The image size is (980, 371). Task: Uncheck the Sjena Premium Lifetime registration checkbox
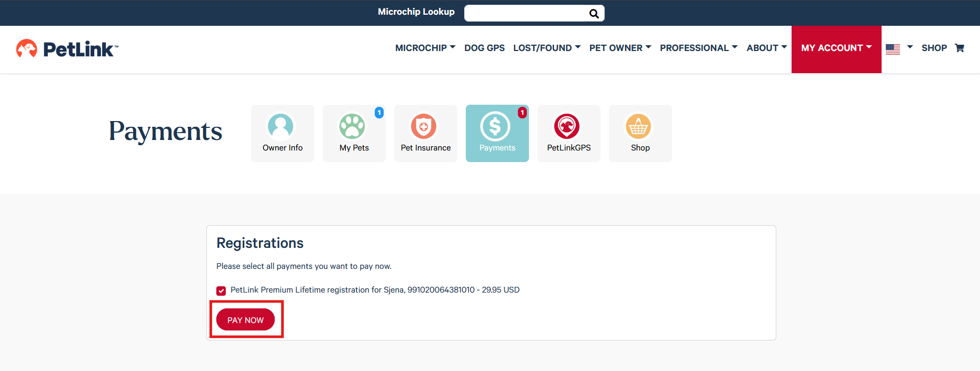(x=221, y=290)
